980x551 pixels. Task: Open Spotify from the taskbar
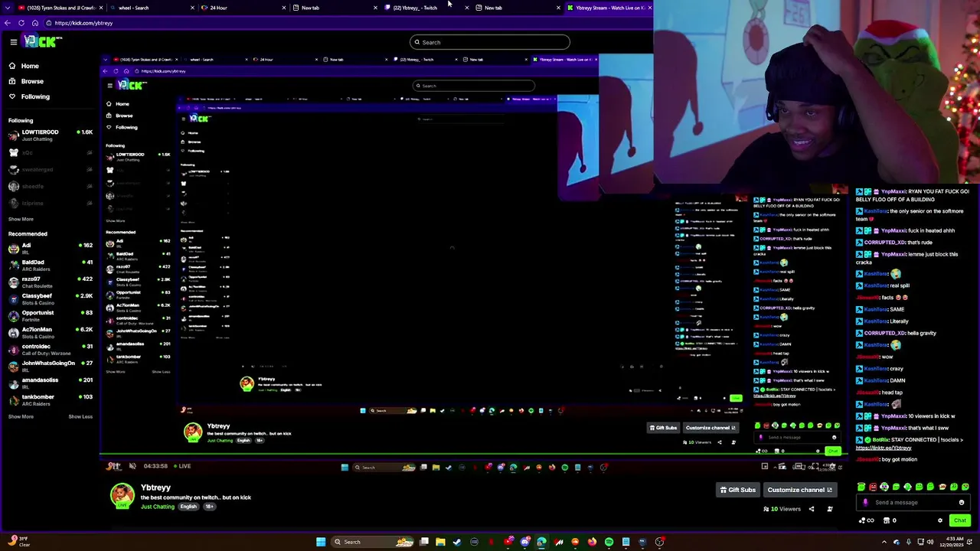pos(609,542)
